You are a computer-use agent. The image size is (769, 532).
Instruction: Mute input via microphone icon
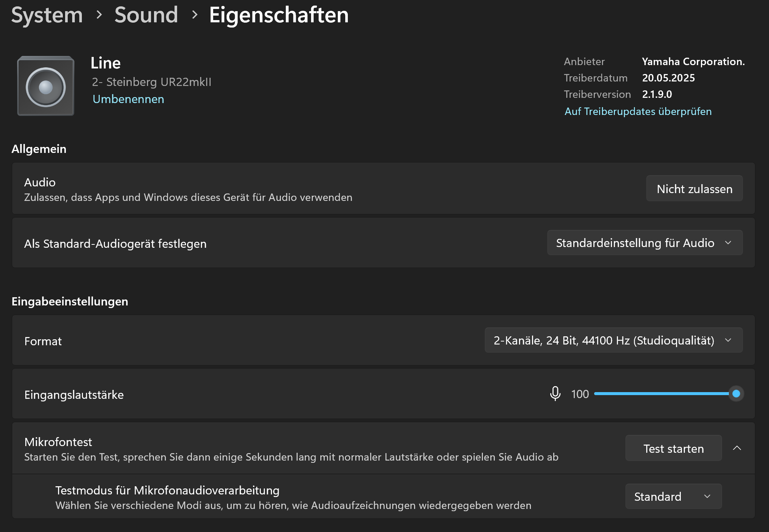555,394
